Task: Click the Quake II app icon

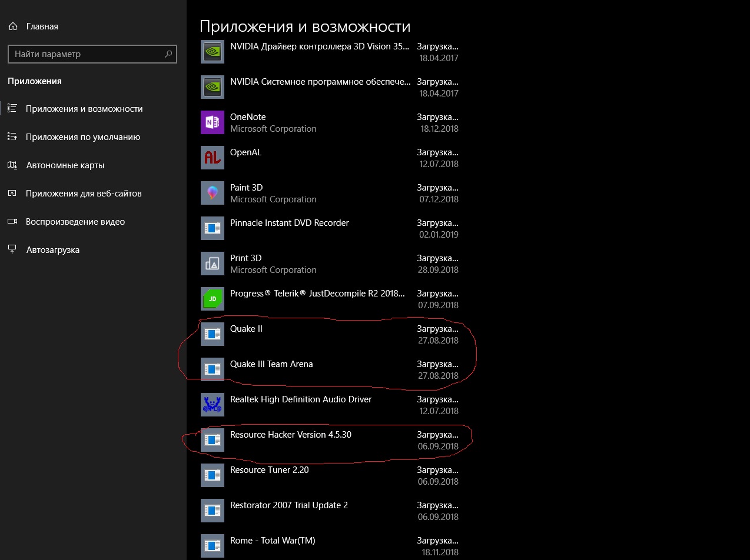Action: click(213, 334)
